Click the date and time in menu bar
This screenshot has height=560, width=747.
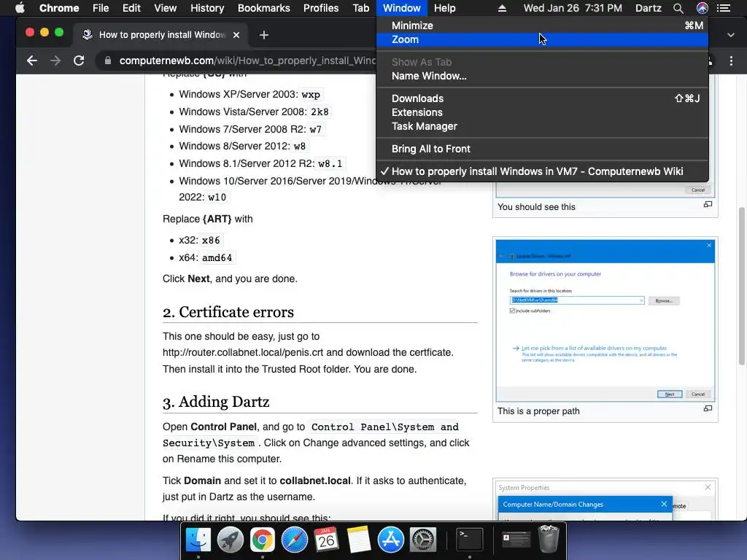tap(573, 8)
